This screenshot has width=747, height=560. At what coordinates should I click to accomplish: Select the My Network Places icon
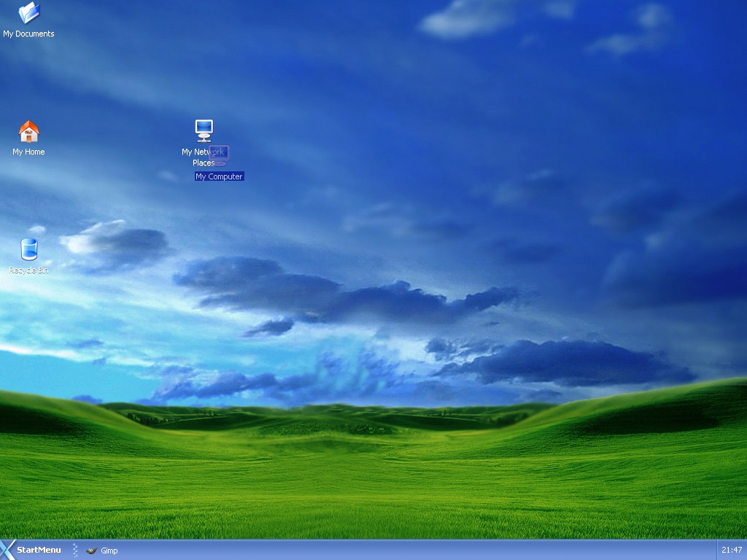click(204, 131)
